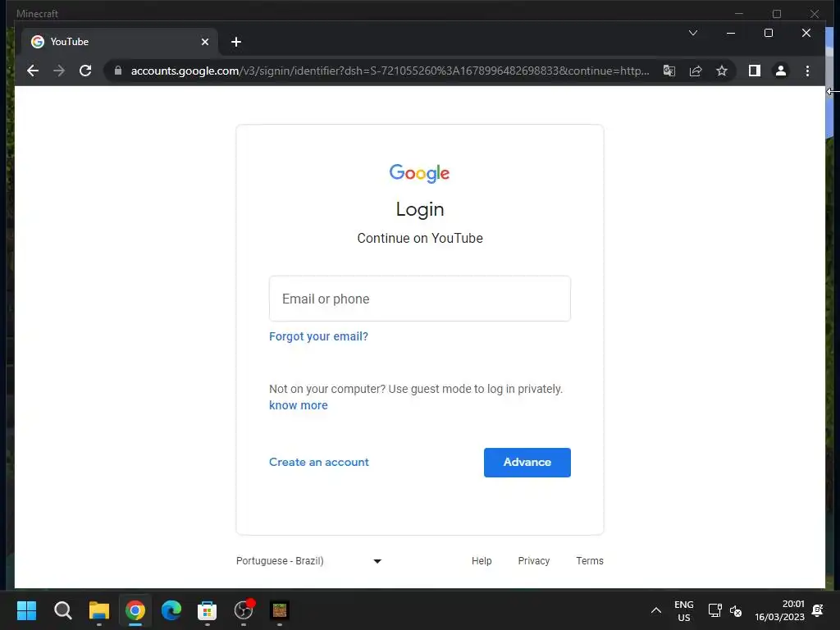This screenshot has height=630, width=840.
Task: Open Chrome's three-dot menu
Action: point(807,71)
